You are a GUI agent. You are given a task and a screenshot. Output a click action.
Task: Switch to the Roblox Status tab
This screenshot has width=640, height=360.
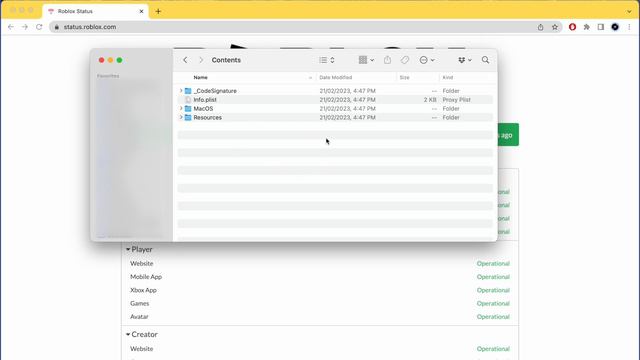pyautogui.click(x=95, y=11)
